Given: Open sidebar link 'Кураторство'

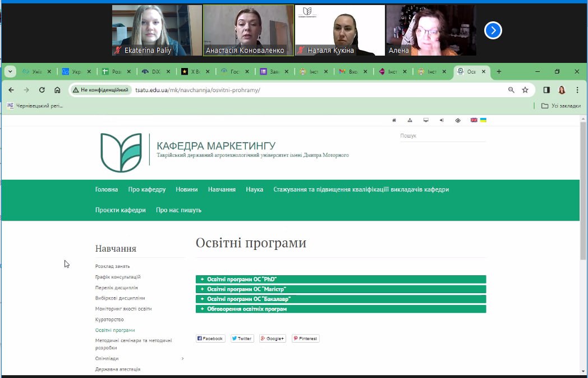Looking at the screenshot, I should click(x=109, y=320).
